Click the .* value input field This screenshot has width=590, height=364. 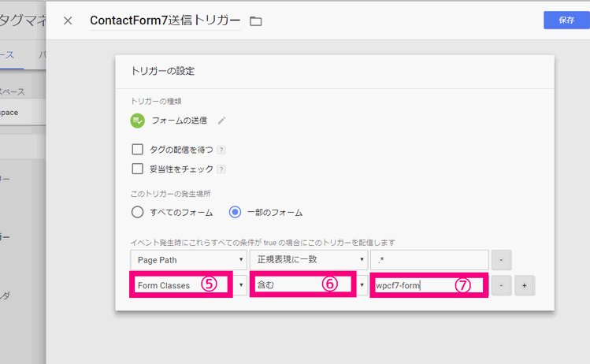click(x=429, y=260)
